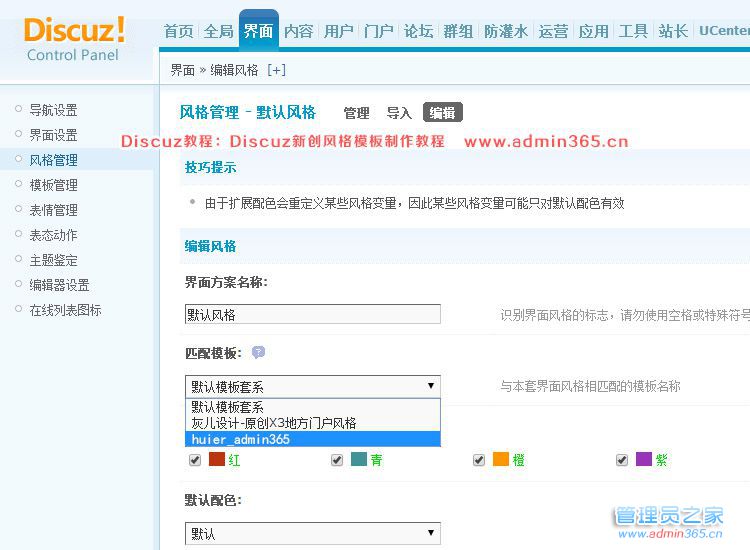
Task: Click the red color swatch
Action: tap(217, 459)
